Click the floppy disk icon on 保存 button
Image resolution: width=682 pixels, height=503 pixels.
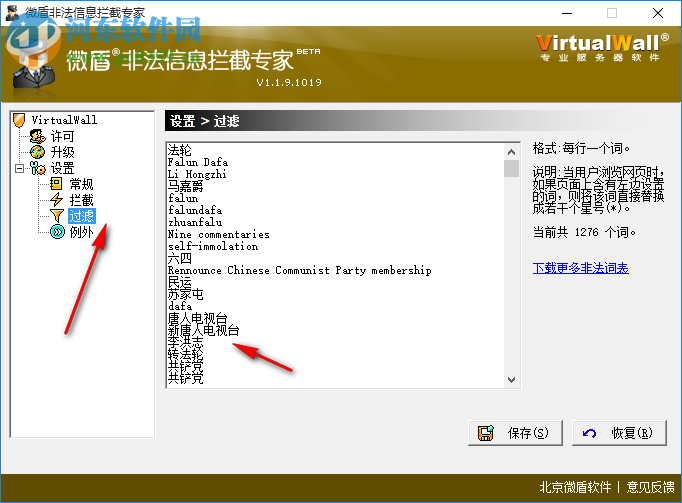pos(486,433)
